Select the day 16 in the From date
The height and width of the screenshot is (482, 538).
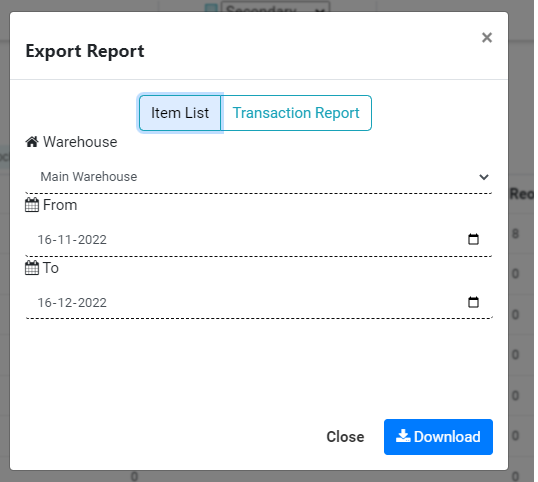point(44,240)
